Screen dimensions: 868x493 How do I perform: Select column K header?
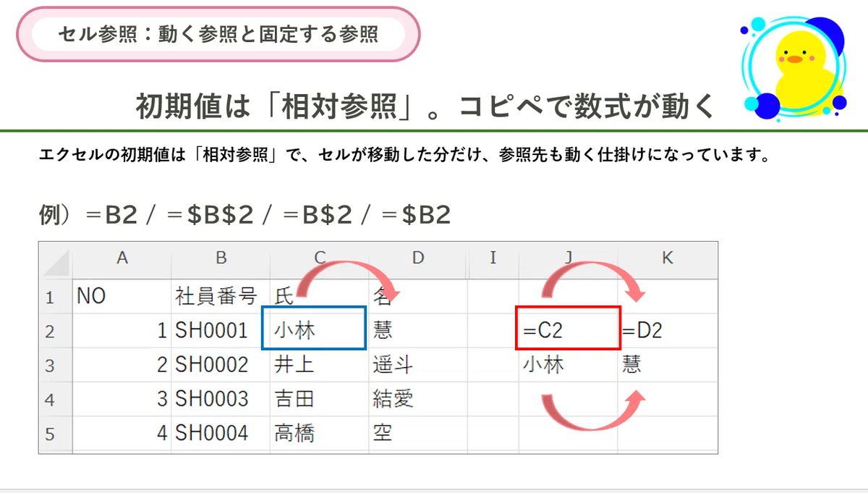(x=667, y=259)
